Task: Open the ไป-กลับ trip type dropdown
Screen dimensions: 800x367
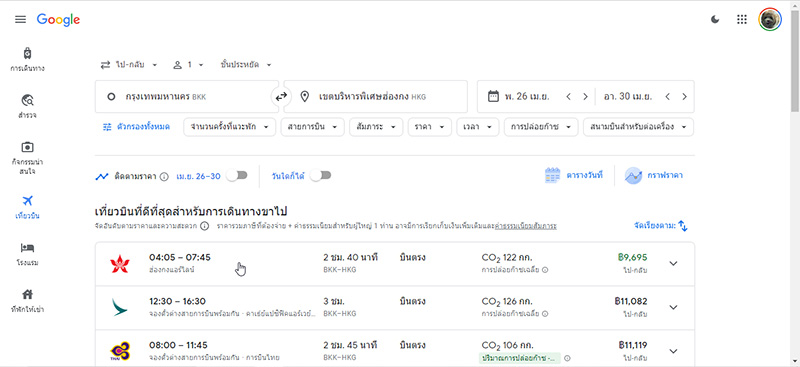Action: point(129,65)
